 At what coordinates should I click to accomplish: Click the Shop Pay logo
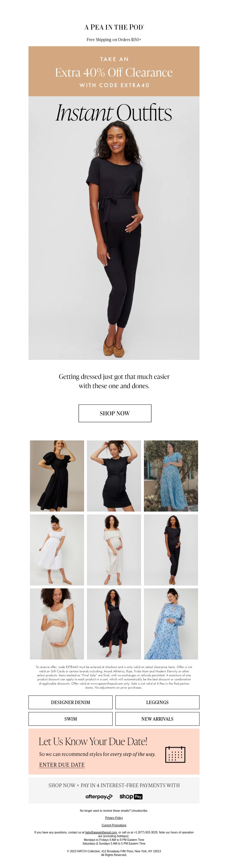(131, 797)
